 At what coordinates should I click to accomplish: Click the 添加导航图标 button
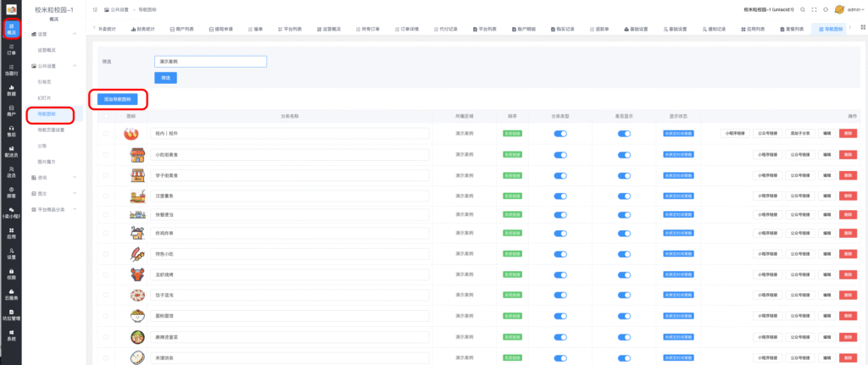click(117, 99)
